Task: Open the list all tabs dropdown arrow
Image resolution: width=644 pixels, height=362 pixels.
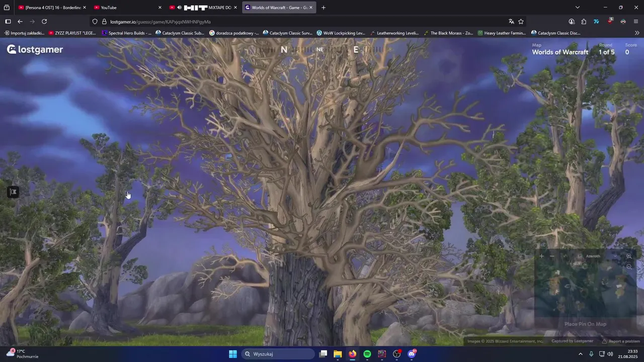Action: click(x=578, y=8)
